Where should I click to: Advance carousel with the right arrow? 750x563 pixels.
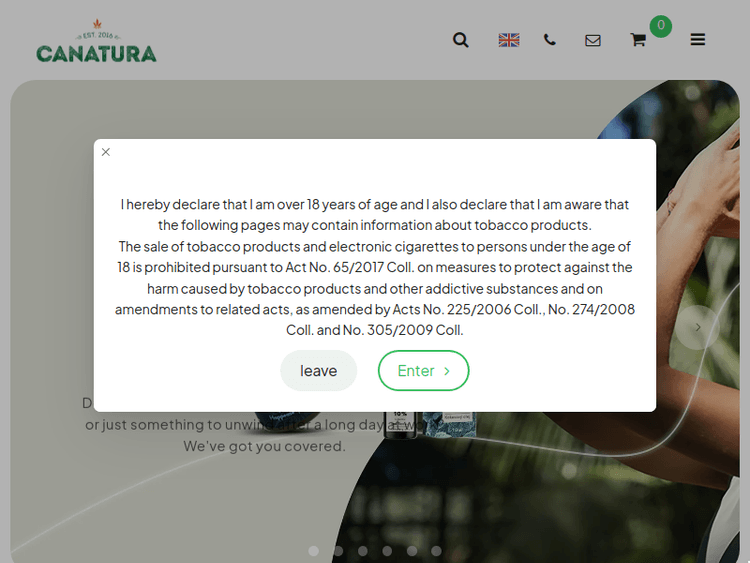pyautogui.click(x=698, y=327)
